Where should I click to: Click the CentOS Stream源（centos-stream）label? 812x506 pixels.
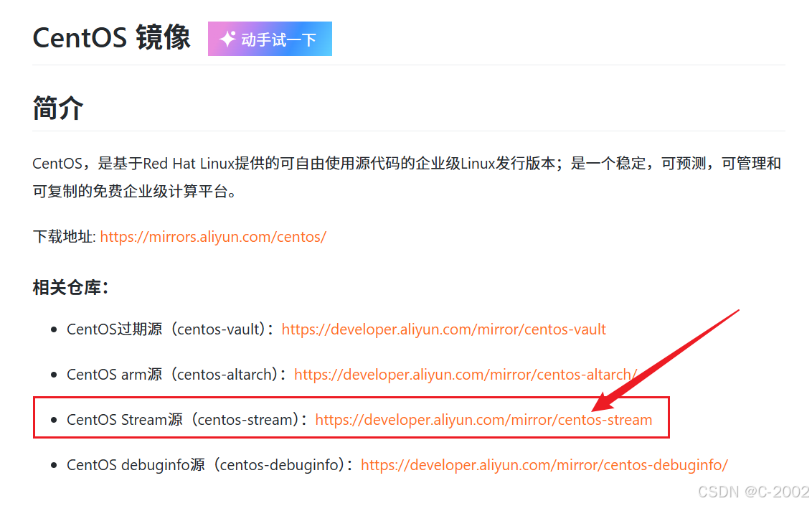(187, 419)
